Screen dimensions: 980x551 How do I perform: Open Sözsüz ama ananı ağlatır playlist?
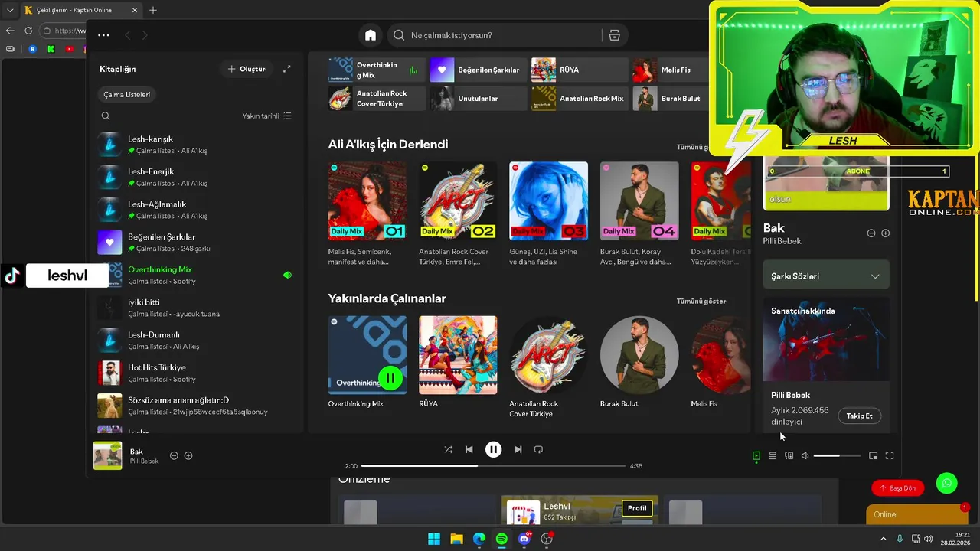[196, 406]
